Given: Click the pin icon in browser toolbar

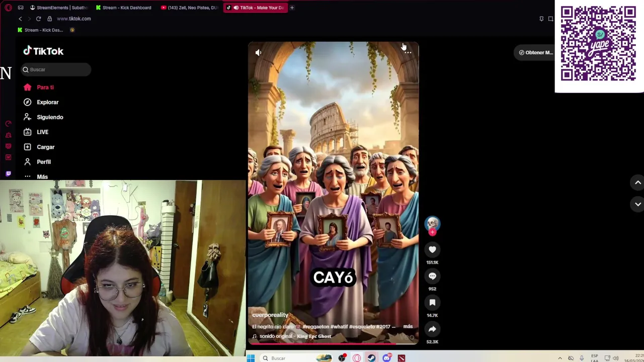Looking at the screenshot, I should 541,19.
